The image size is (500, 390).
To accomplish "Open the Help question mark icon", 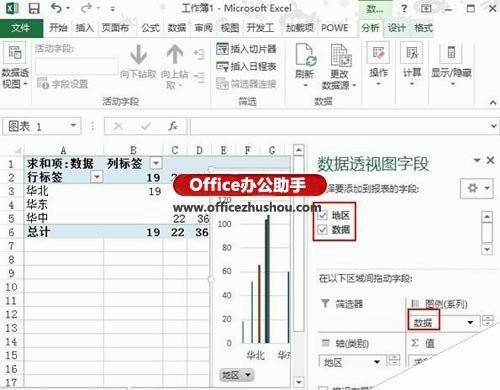I will tap(404, 9).
